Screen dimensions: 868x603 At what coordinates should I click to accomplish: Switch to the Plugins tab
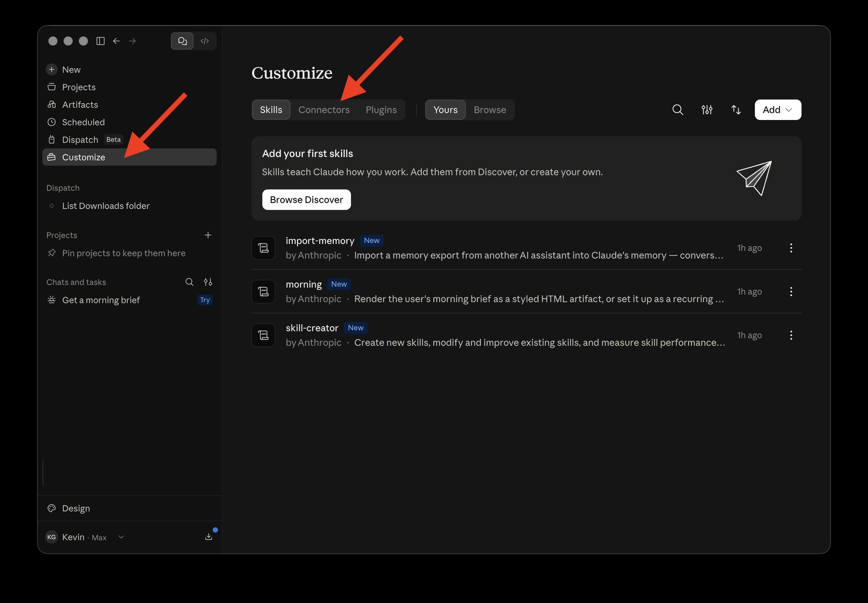381,109
